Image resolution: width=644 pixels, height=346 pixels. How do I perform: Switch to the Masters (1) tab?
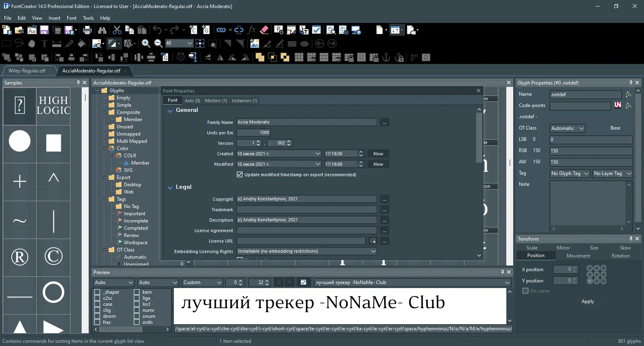point(216,101)
